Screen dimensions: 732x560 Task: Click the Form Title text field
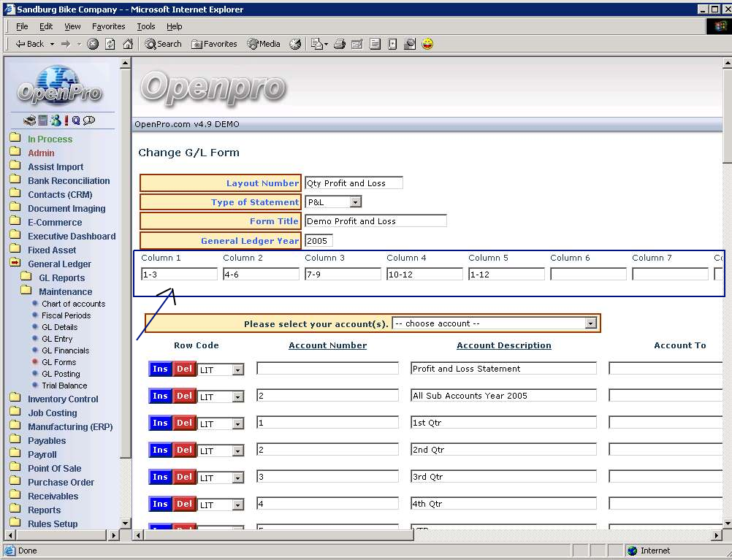[375, 221]
